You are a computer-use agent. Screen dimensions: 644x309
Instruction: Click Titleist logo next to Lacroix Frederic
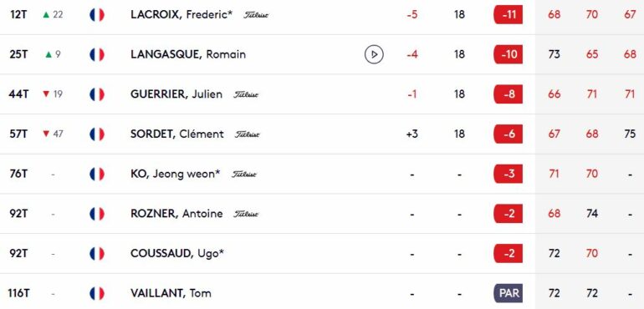pyautogui.click(x=256, y=15)
